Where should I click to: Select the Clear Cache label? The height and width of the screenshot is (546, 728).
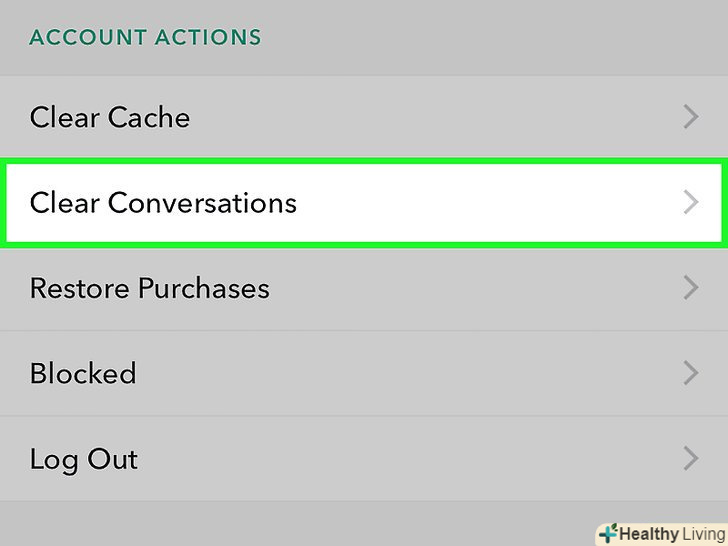(110, 118)
